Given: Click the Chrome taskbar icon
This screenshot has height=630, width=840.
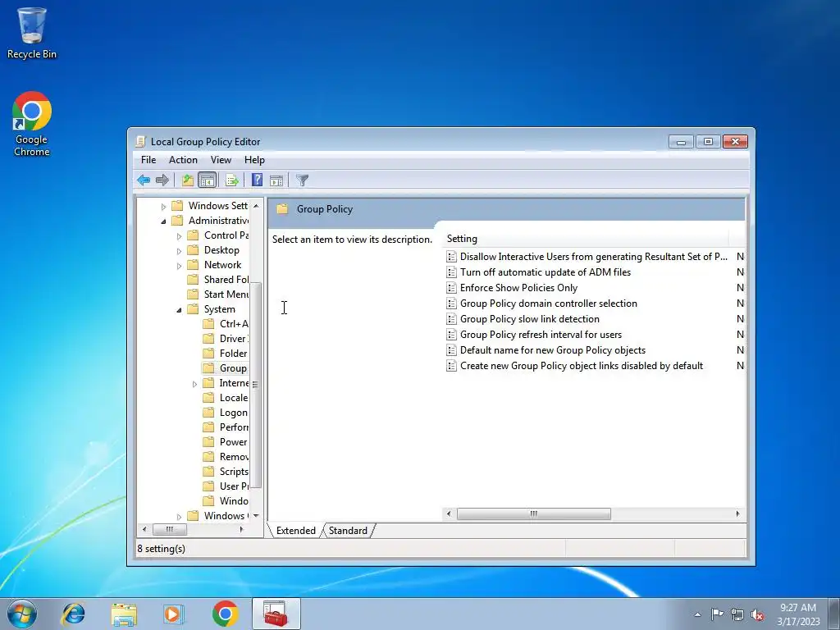Looking at the screenshot, I should tap(225, 614).
